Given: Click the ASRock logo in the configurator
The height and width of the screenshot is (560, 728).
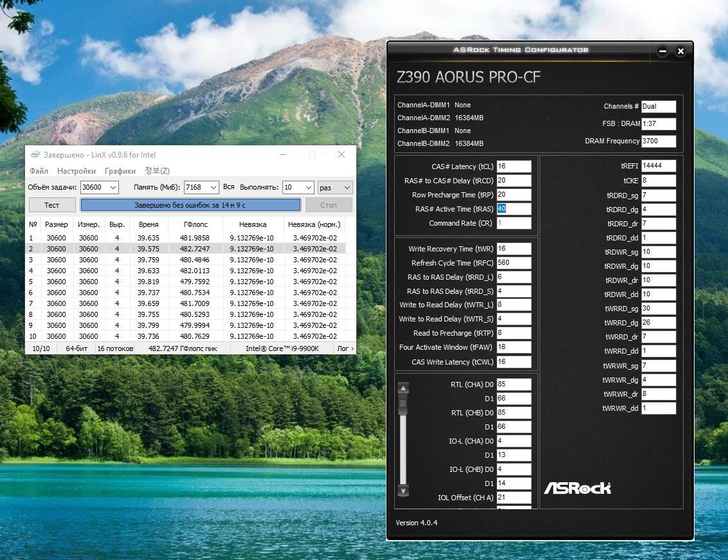Looking at the screenshot, I should (578, 488).
